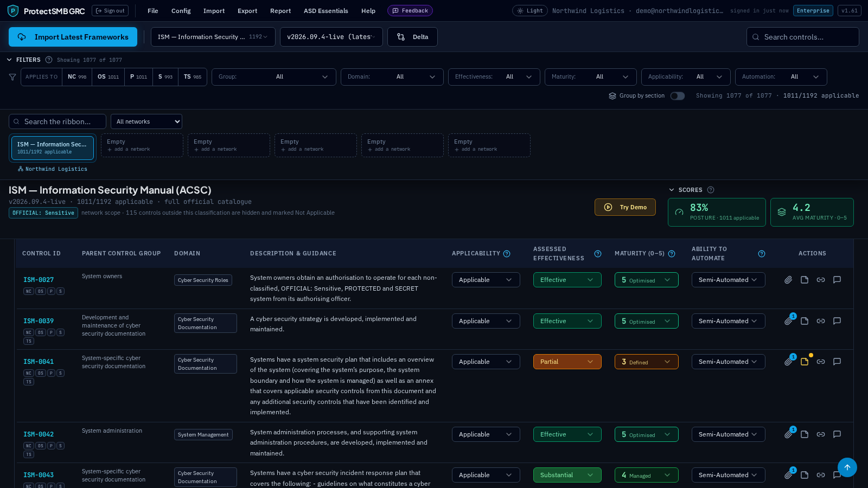The image size is (868, 488).
Task: Switch to Light theme
Action: (530, 11)
